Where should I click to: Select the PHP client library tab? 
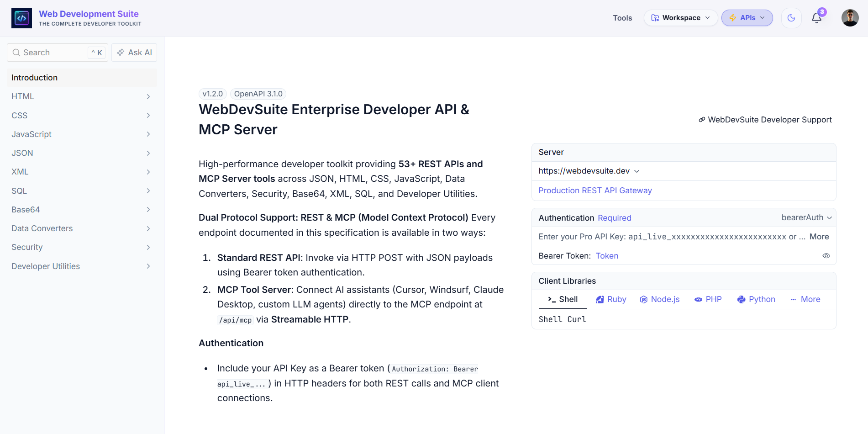(x=708, y=299)
